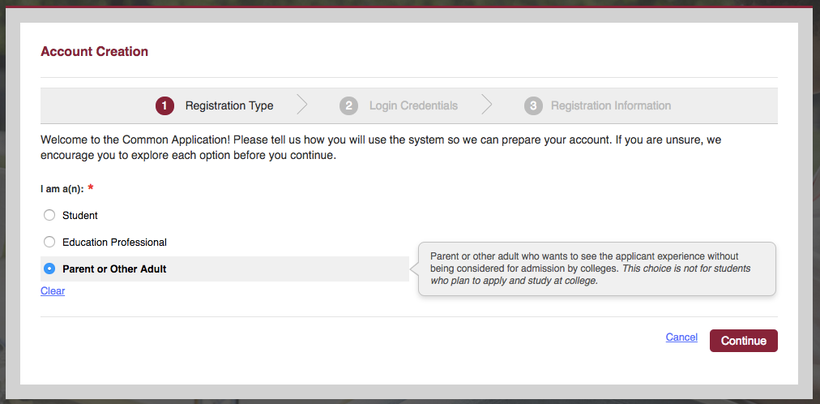
Task: Click the step 2 number circle
Action: coord(349,106)
